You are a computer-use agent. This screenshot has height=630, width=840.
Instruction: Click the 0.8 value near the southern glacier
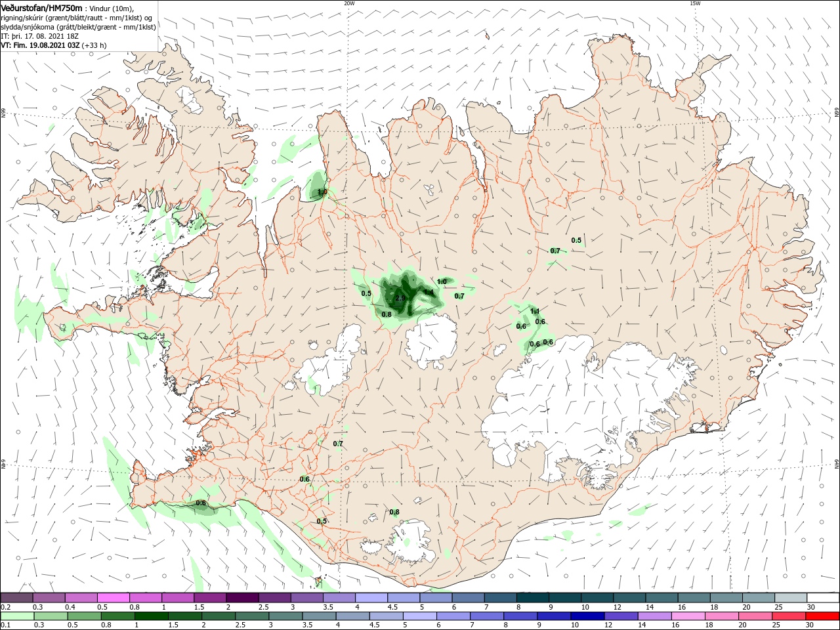[x=394, y=513]
